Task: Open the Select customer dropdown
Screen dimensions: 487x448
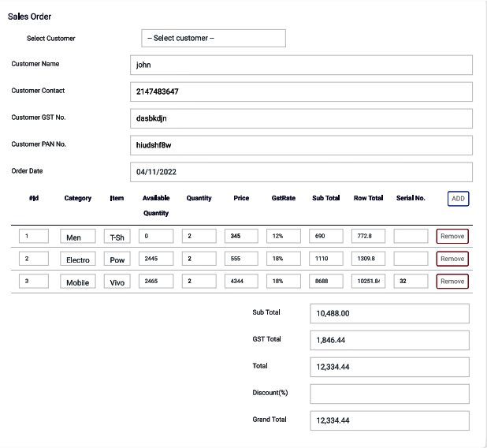Action: pyautogui.click(x=213, y=38)
